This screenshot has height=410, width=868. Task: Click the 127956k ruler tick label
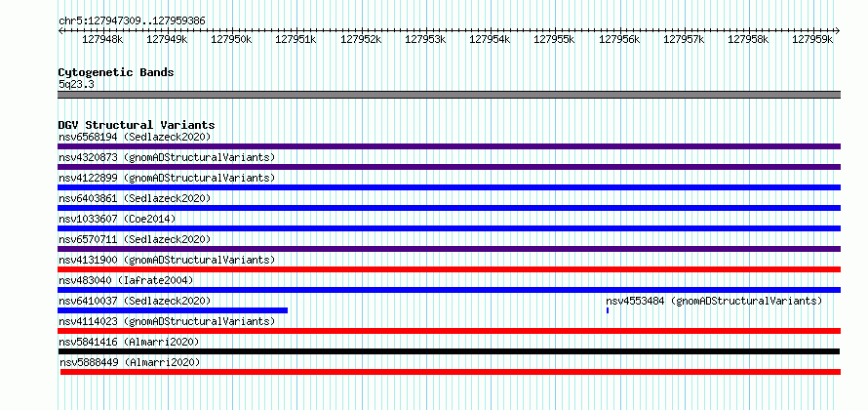(619, 39)
